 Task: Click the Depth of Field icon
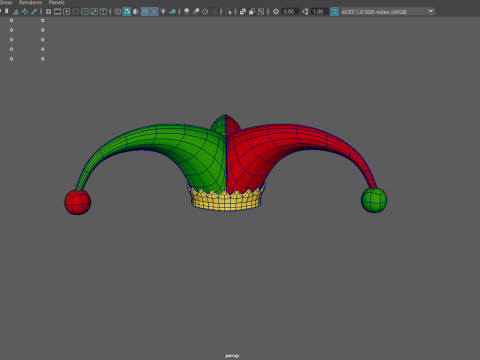point(214,12)
